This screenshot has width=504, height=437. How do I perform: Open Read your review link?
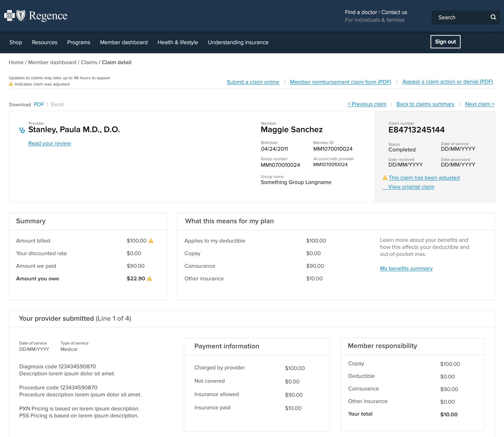[x=50, y=143]
